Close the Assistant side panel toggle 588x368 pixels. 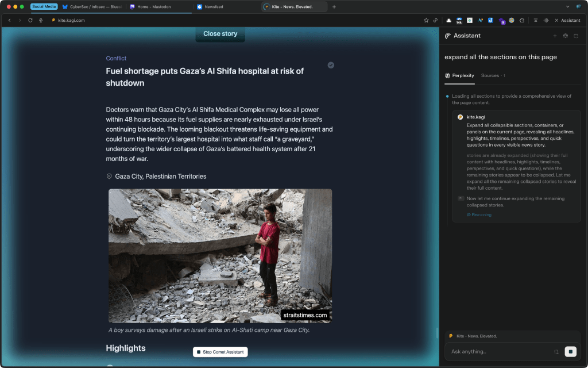tap(567, 20)
